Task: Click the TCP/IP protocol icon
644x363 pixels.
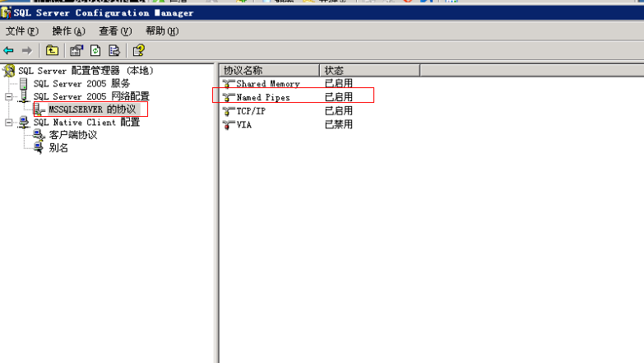Action: [229, 111]
